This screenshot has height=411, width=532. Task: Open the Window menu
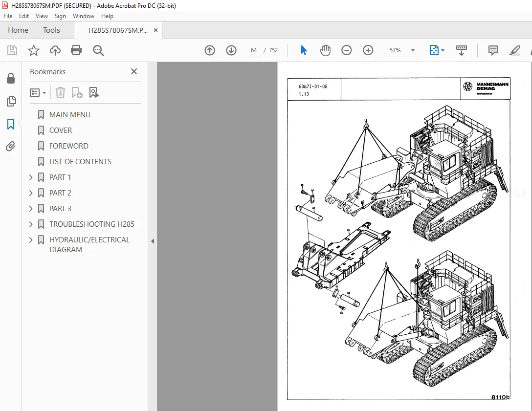(x=84, y=16)
